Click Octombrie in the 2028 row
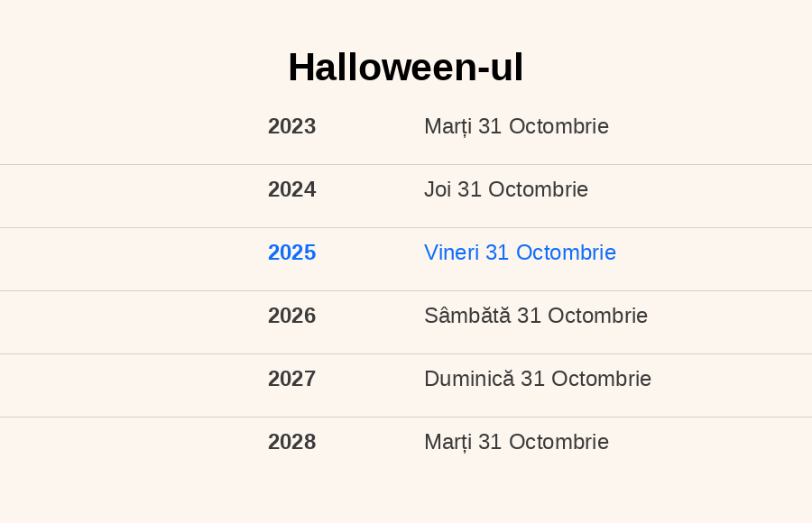 (558, 442)
